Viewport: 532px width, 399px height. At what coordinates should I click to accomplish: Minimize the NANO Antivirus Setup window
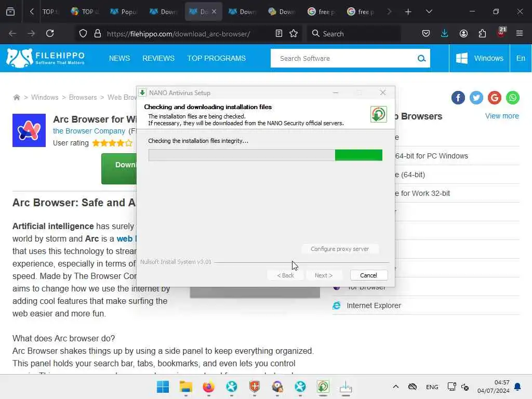[x=336, y=92]
